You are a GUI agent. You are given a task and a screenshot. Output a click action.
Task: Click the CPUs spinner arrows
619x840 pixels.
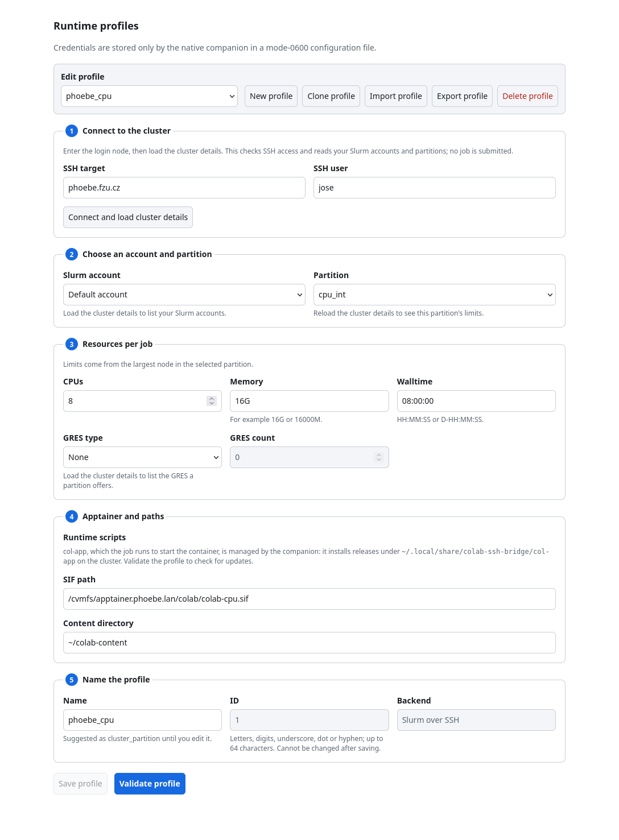(x=212, y=401)
